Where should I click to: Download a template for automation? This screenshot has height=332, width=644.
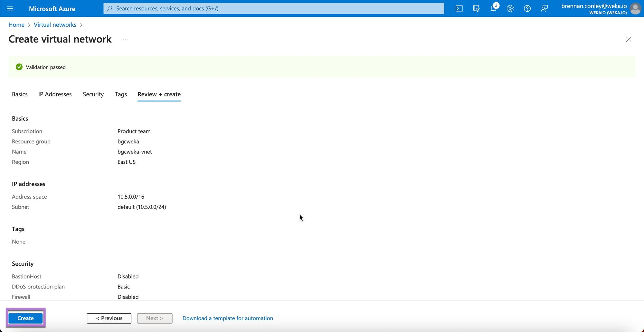tap(228, 318)
